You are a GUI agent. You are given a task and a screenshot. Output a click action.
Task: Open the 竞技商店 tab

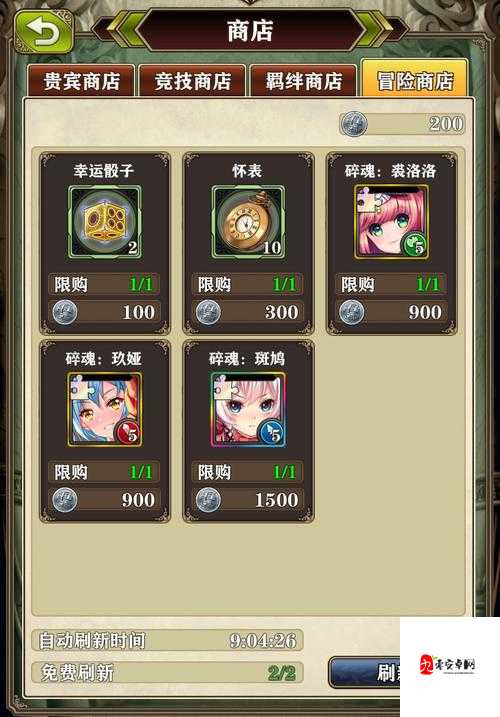(x=193, y=81)
